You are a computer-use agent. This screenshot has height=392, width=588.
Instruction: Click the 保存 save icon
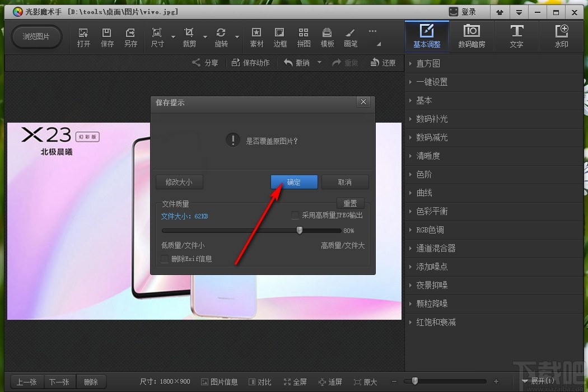tap(107, 38)
